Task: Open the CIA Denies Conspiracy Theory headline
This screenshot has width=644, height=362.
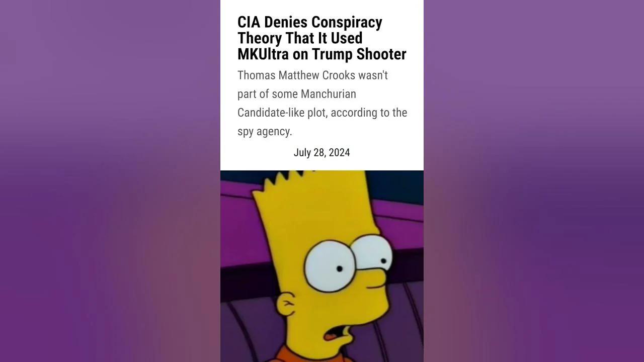Action: coord(321,38)
